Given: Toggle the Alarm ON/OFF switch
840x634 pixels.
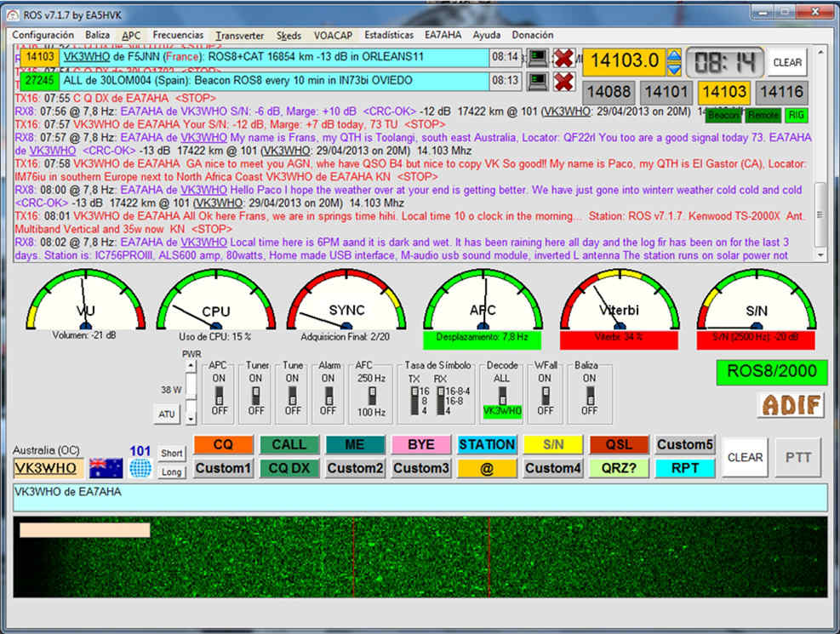Looking at the screenshot, I should tap(329, 396).
